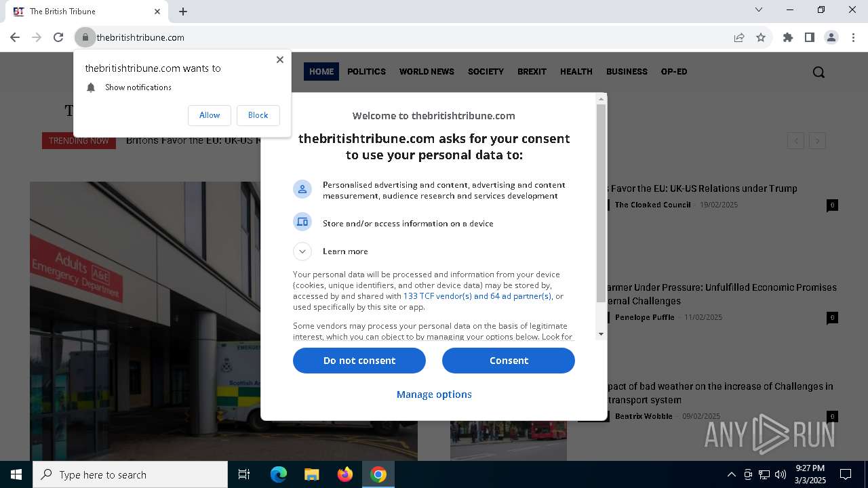The height and width of the screenshot is (488, 868).
Task: Click the site lock icon in address bar
Action: click(x=85, y=37)
